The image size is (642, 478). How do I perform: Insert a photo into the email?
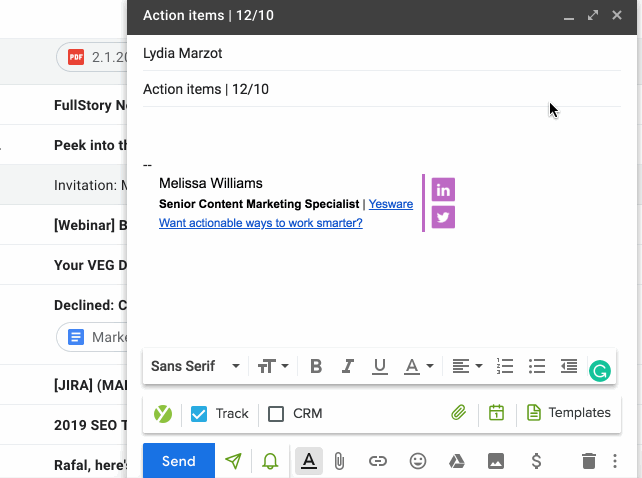(495, 461)
